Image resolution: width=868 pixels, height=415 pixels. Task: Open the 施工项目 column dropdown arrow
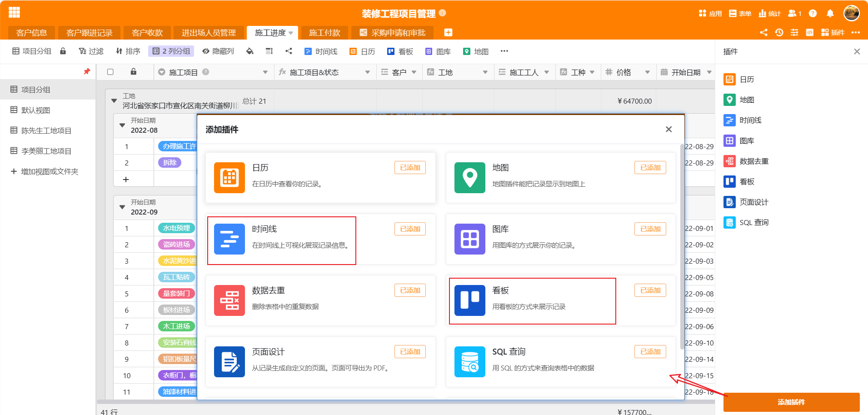265,72
